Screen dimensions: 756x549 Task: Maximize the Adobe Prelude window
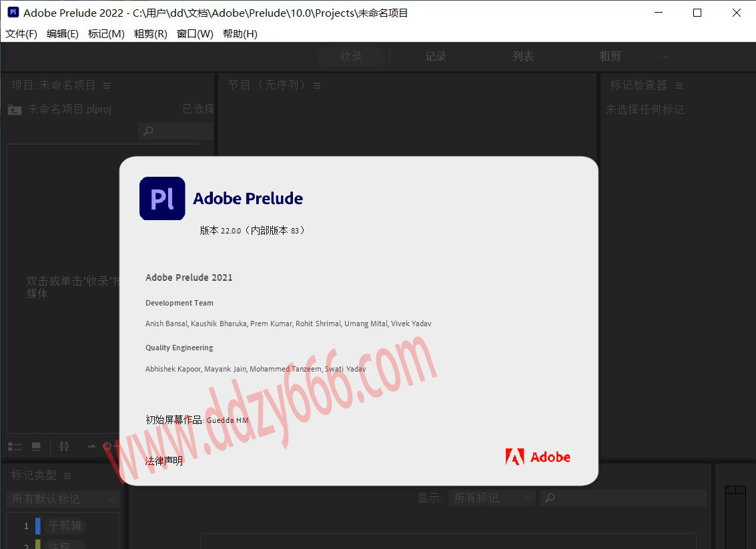[x=697, y=13]
